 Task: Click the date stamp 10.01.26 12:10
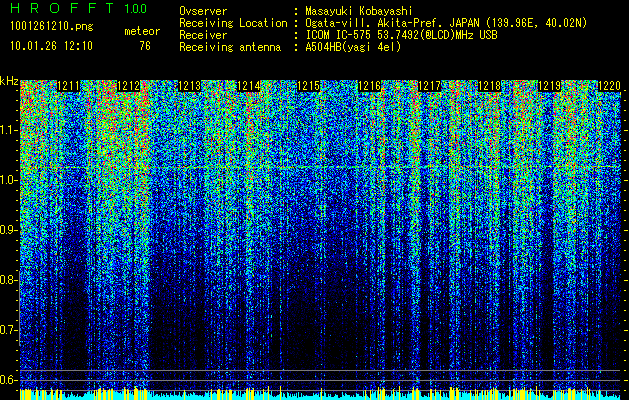pos(52,46)
